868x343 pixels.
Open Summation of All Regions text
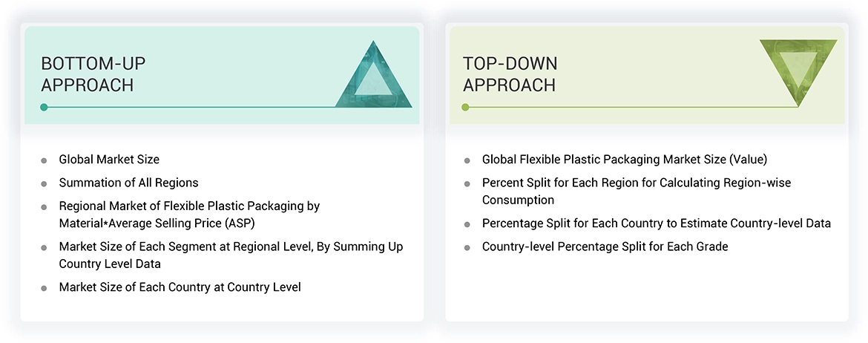128,183
